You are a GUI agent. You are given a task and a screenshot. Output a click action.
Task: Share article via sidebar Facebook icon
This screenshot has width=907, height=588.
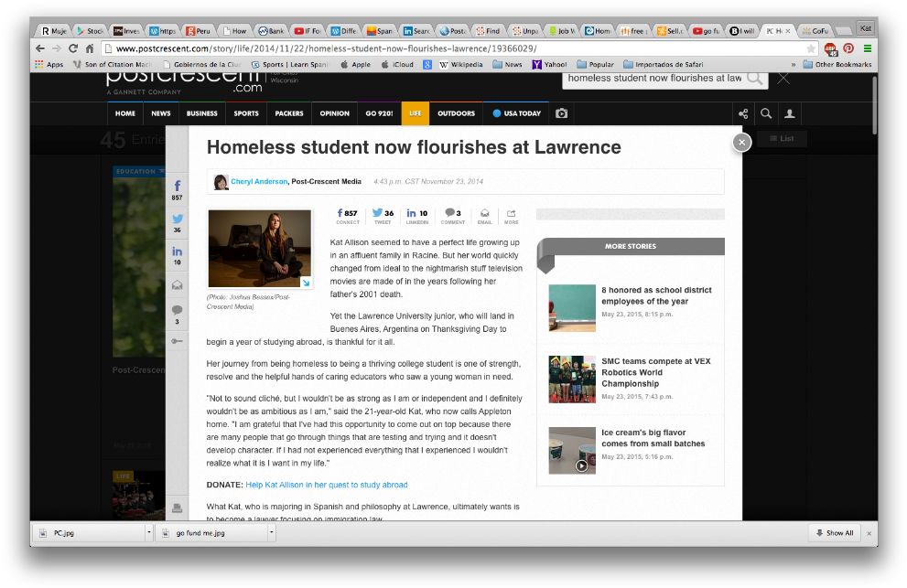coord(177,187)
